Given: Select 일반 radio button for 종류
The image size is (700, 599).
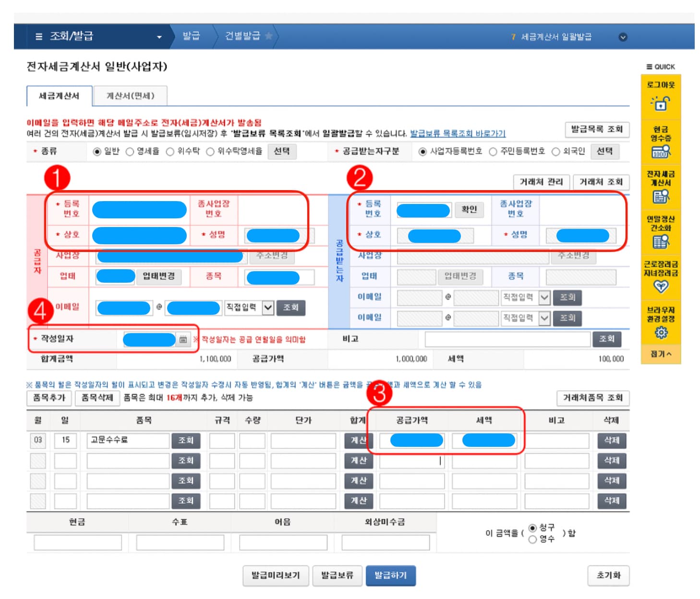Looking at the screenshot, I should pos(97,152).
